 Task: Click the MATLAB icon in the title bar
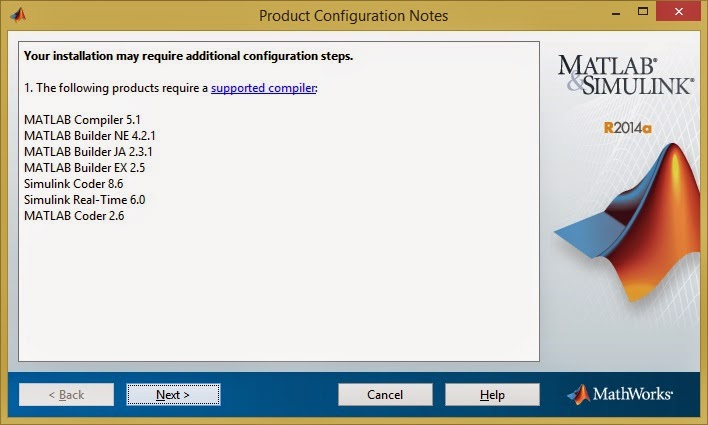click(18, 15)
